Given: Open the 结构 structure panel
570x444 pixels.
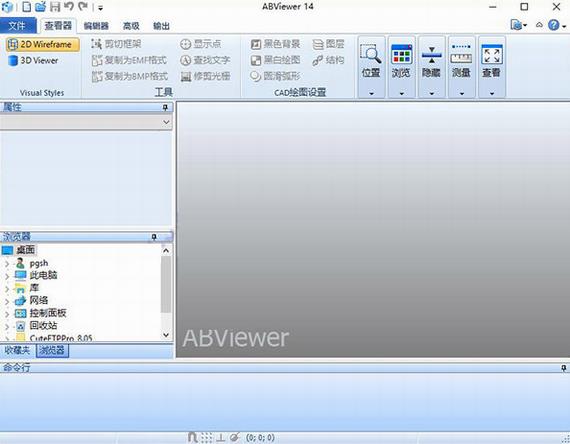Looking at the screenshot, I should [x=328, y=60].
